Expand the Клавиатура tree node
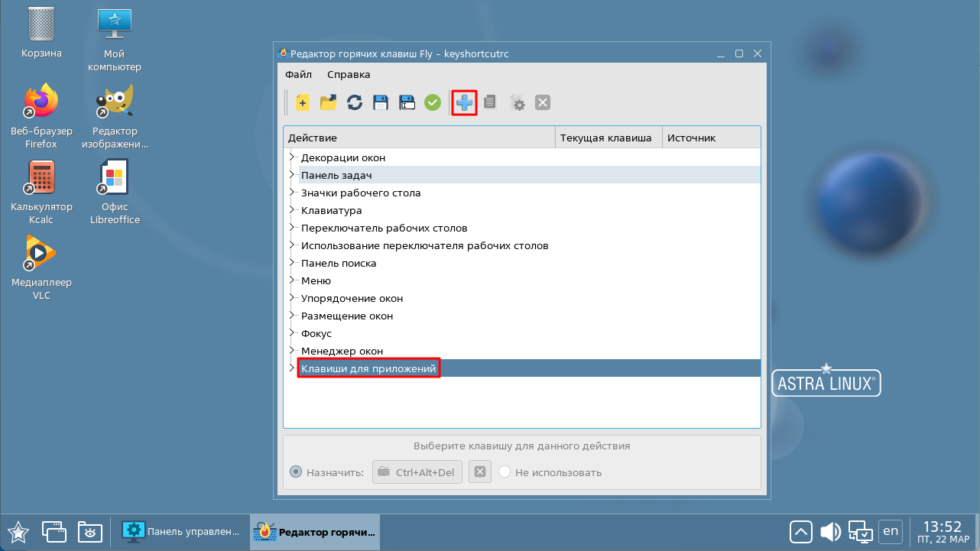 (291, 210)
